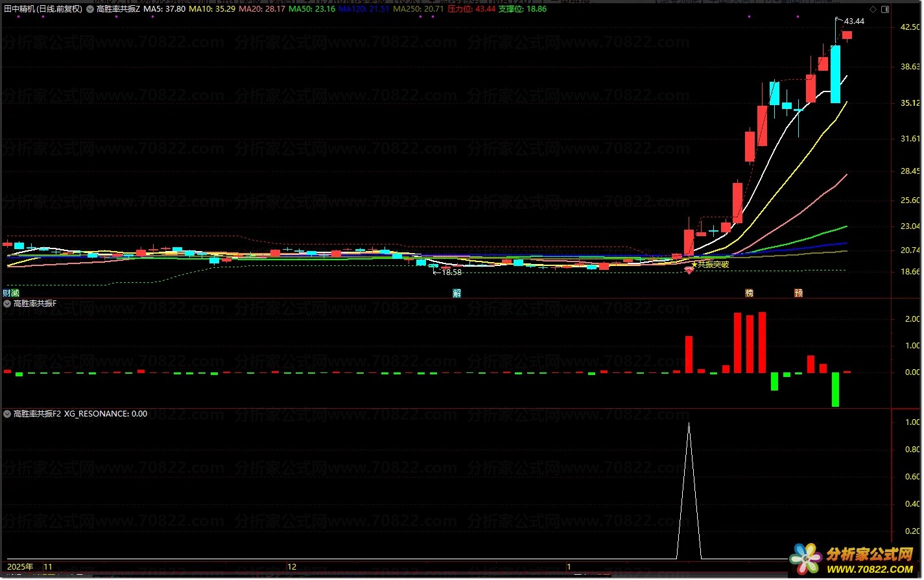Expand the 高胜率共振F2 indicator dropdown arrow
Image resolution: width=924 pixels, height=580 pixels.
tap(7, 413)
